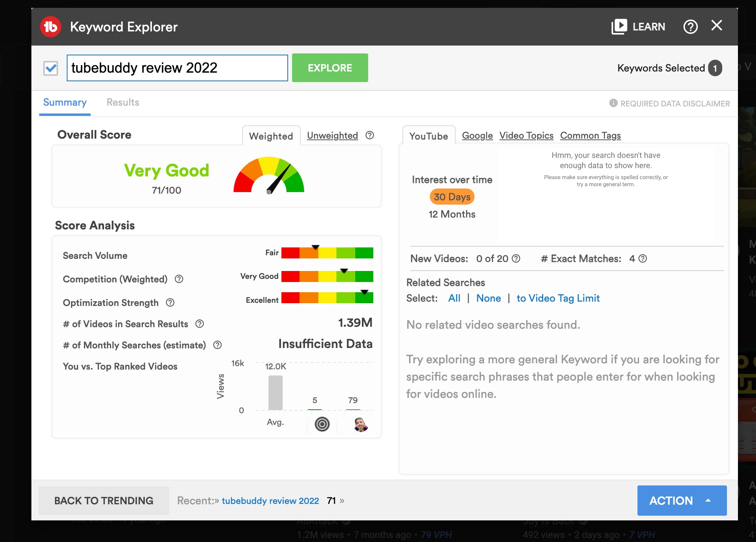Click the Optimization Strength color bar

327,298
